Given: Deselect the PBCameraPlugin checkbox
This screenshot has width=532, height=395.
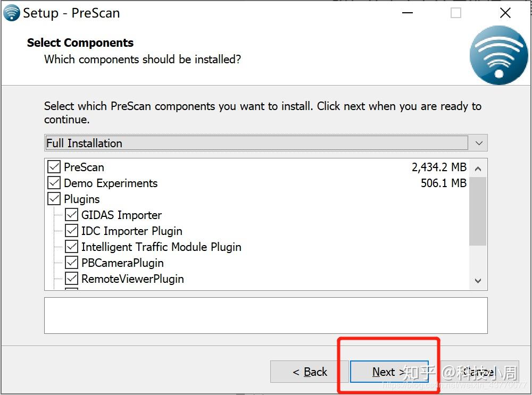Looking at the screenshot, I should click(x=71, y=263).
